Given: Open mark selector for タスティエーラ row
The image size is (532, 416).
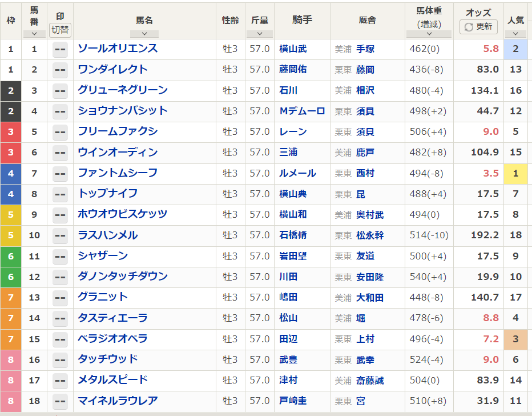Looking at the screenshot, I should [60, 319].
